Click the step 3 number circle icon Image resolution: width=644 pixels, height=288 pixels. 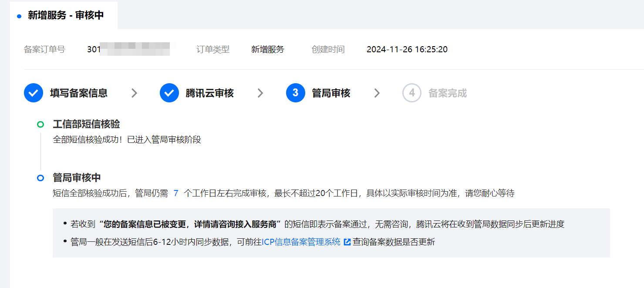point(296,93)
